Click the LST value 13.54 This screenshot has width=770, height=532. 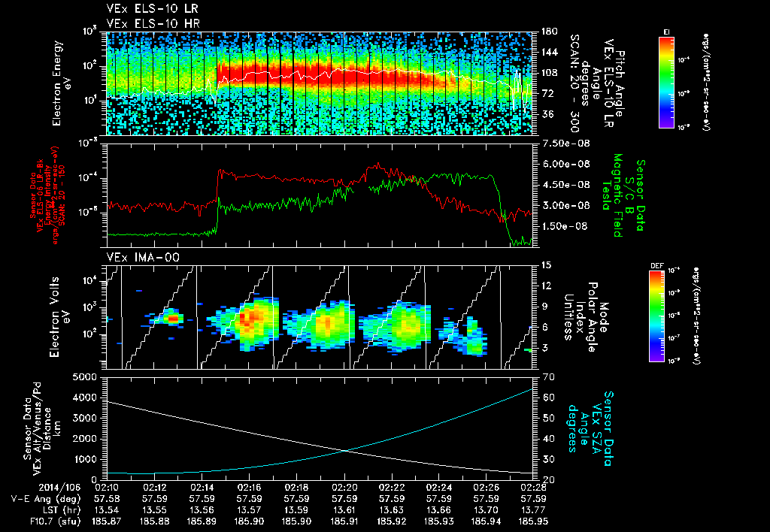[107, 510]
